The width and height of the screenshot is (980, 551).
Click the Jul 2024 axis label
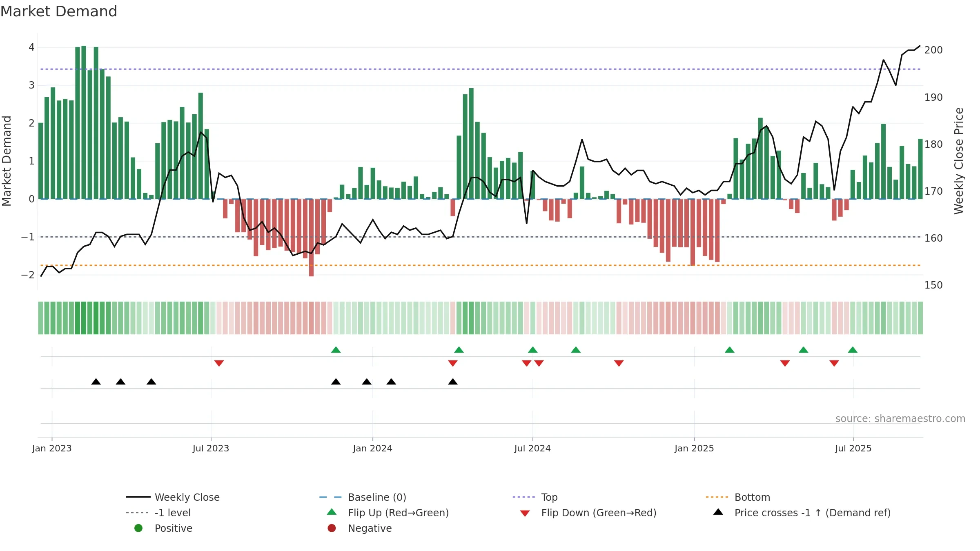[532, 449]
